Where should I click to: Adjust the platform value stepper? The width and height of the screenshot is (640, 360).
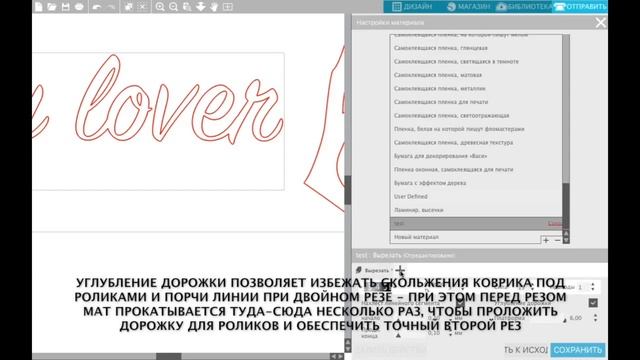point(596,318)
